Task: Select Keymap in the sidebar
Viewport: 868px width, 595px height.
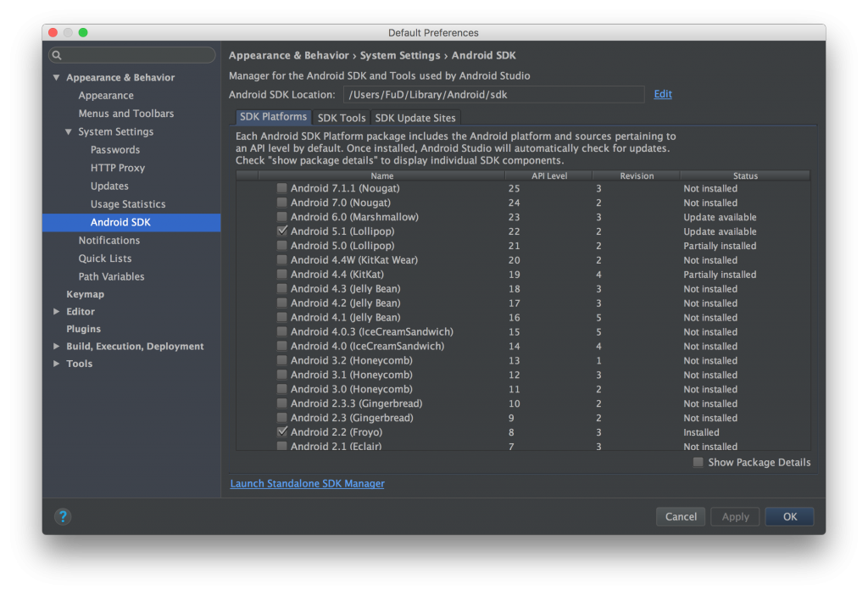Action: pos(86,294)
